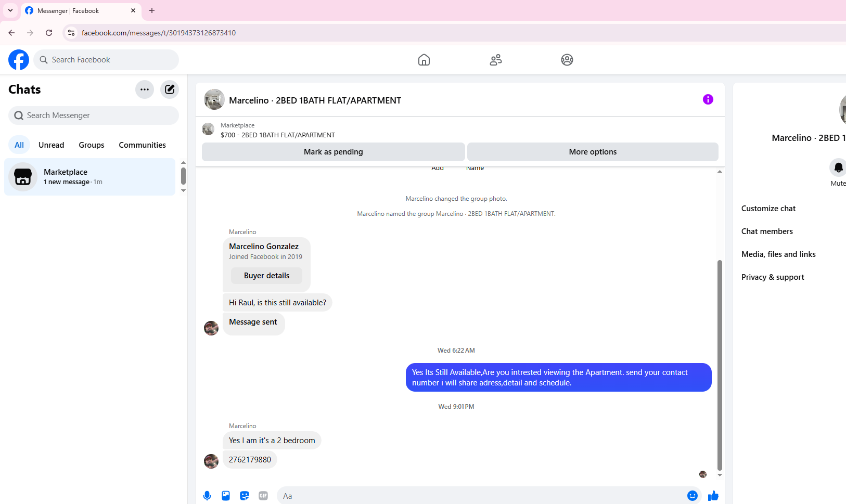
Task: View site information icon in address bar
Action: tap(71, 33)
